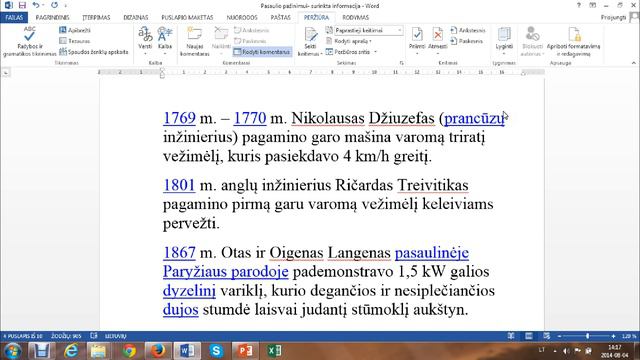
Task: Click the 120% zoom level
Action: pyautogui.click(x=629, y=336)
